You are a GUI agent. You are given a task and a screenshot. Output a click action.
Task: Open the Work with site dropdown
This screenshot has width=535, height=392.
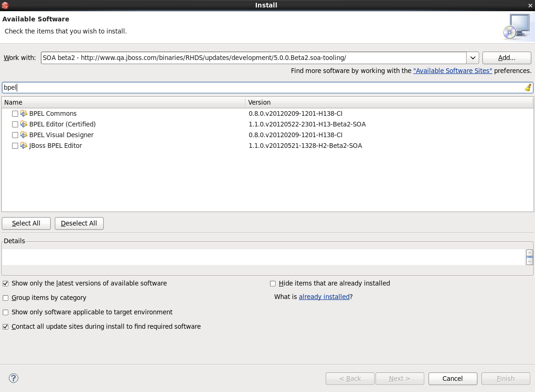tap(473, 58)
